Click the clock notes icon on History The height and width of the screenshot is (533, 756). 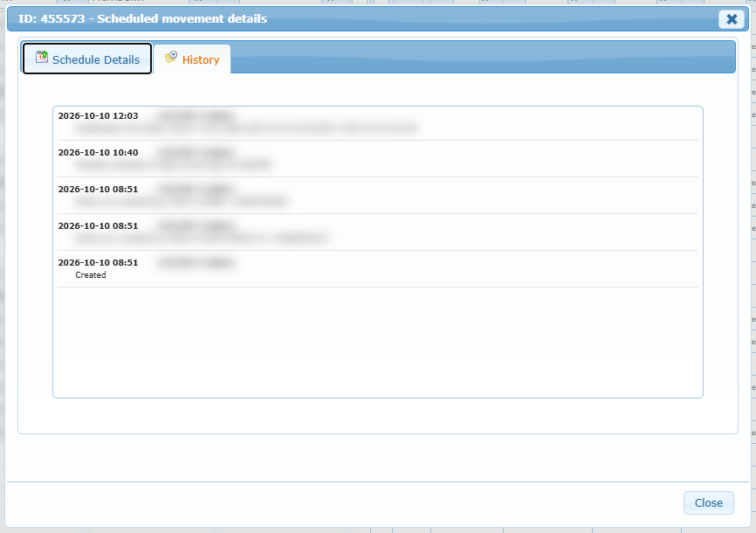(x=171, y=57)
